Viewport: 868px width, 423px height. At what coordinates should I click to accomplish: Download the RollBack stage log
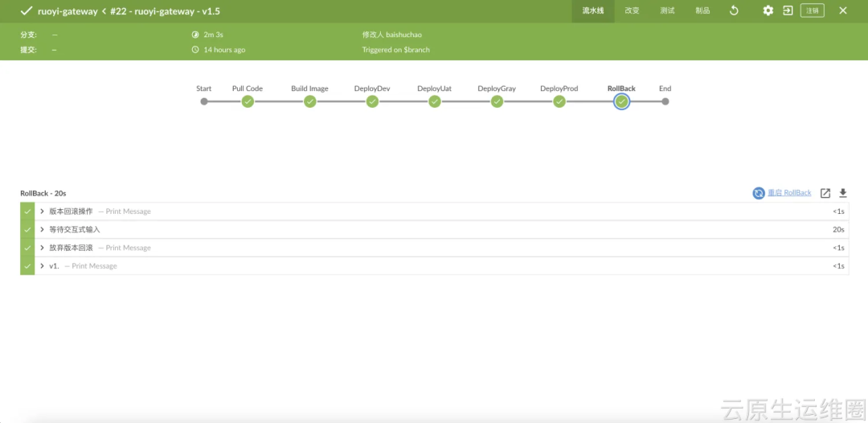tap(843, 193)
